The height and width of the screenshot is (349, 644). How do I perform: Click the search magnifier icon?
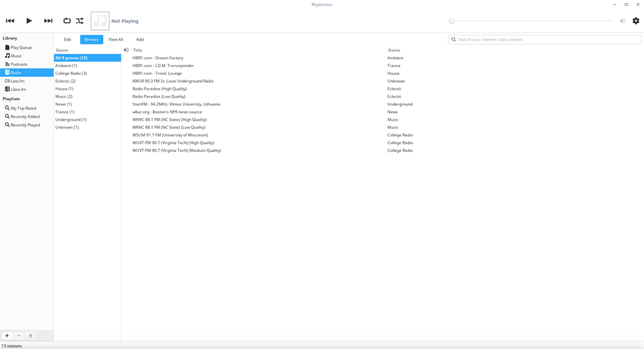(454, 40)
